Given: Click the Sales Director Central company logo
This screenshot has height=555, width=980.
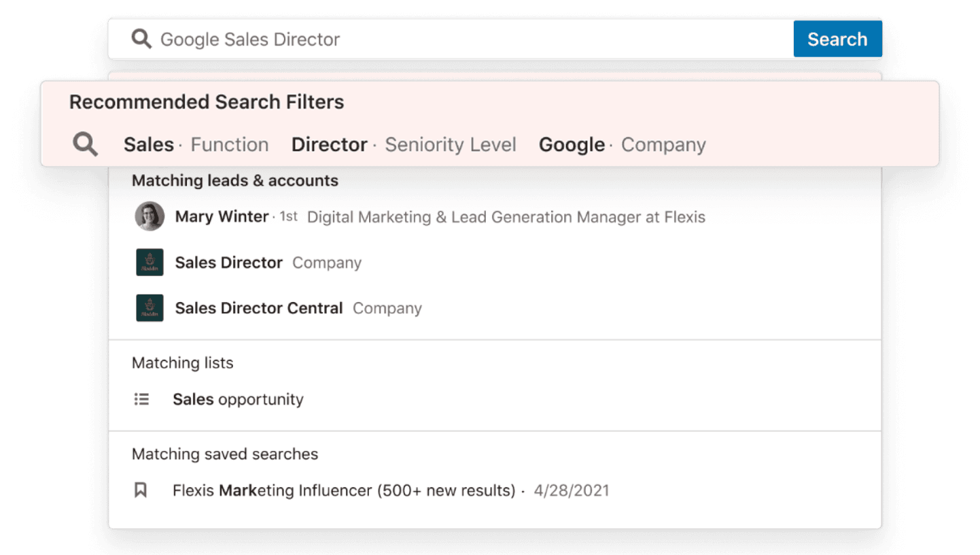Looking at the screenshot, I should click(150, 308).
